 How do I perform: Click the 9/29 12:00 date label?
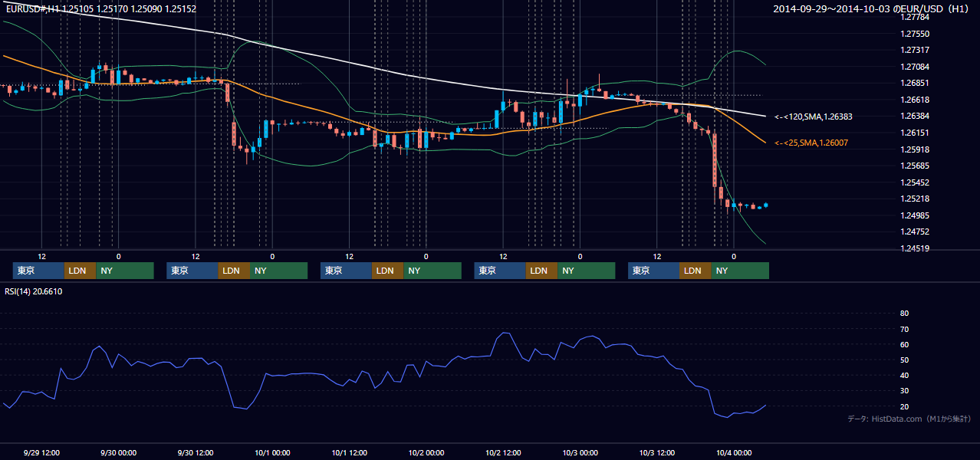click(x=41, y=452)
